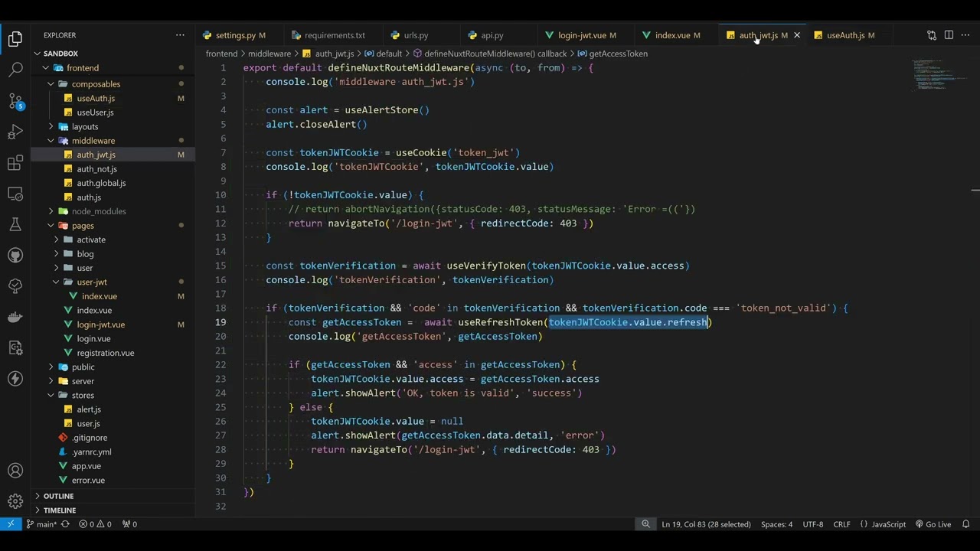Click the ports forwarded indicator

pyautogui.click(x=129, y=524)
